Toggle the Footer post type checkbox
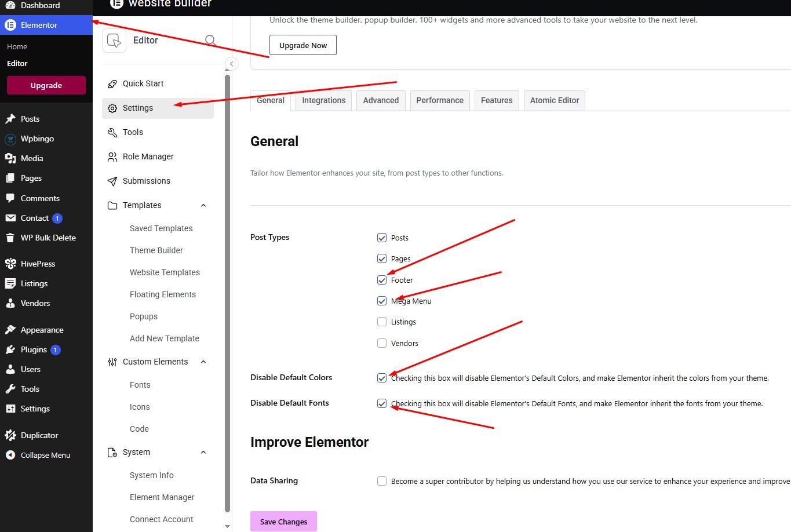The image size is (791, 532). tap(382, 280)
